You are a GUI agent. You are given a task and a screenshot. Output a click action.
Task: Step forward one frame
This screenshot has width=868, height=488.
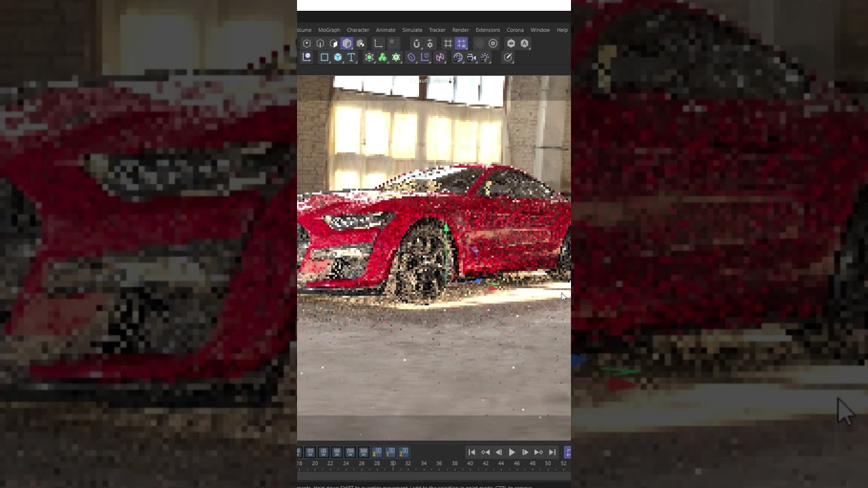pyautogui.click(x=525, y=452)
